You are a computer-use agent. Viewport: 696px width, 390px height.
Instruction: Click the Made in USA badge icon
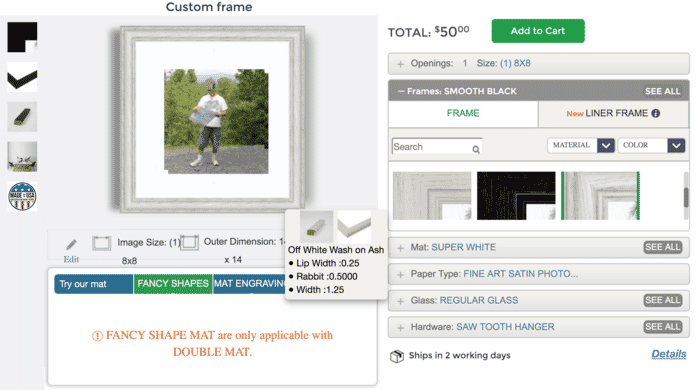click(22, 196)
